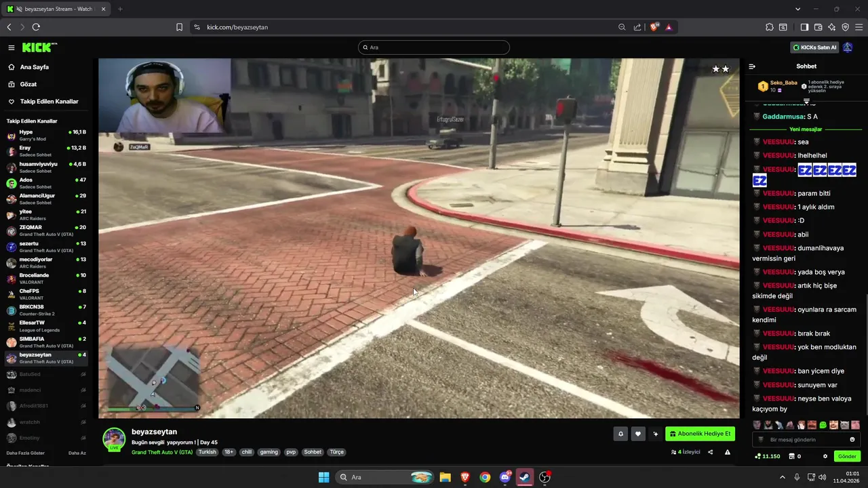Open the chat emoji picker
The height and width of the screenshot is (488, 868).
pyautogui.click(x=852, y=439)
